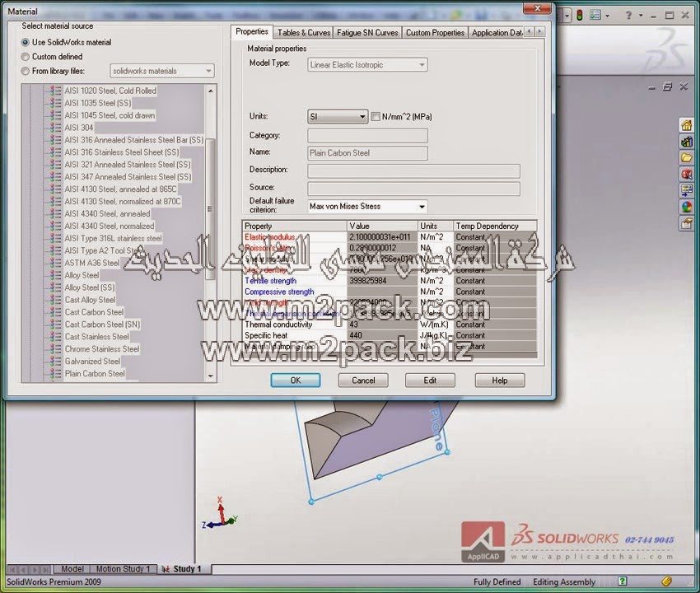700x593 pixels.
Task: Close the Material dialog
Action: tap(537, 8)
